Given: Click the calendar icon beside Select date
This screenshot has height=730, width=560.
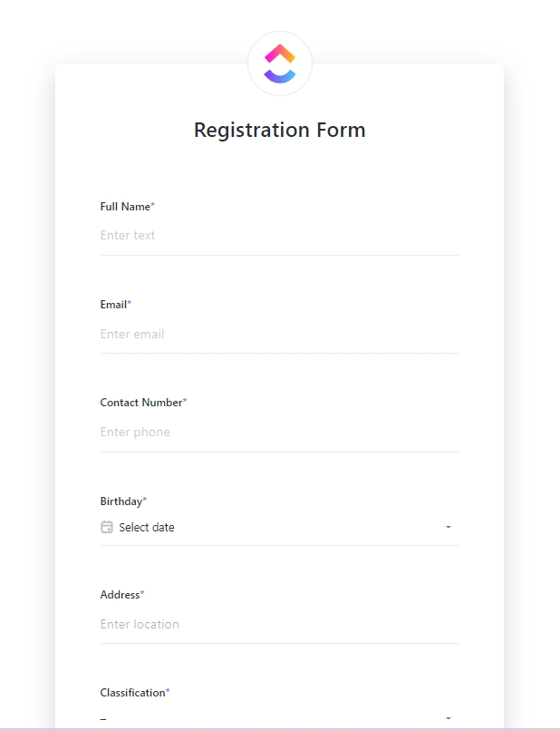Looking at the screenshot, I should tap(106, 527).
